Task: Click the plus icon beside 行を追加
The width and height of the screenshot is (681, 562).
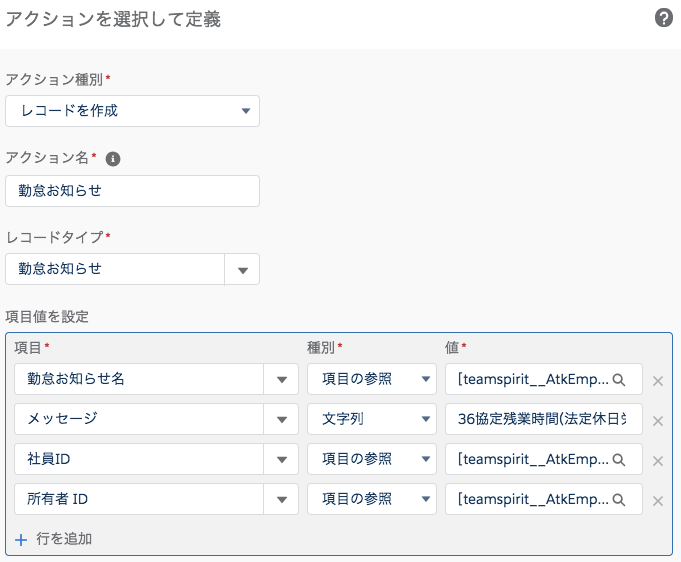Action: coord(21,540)
